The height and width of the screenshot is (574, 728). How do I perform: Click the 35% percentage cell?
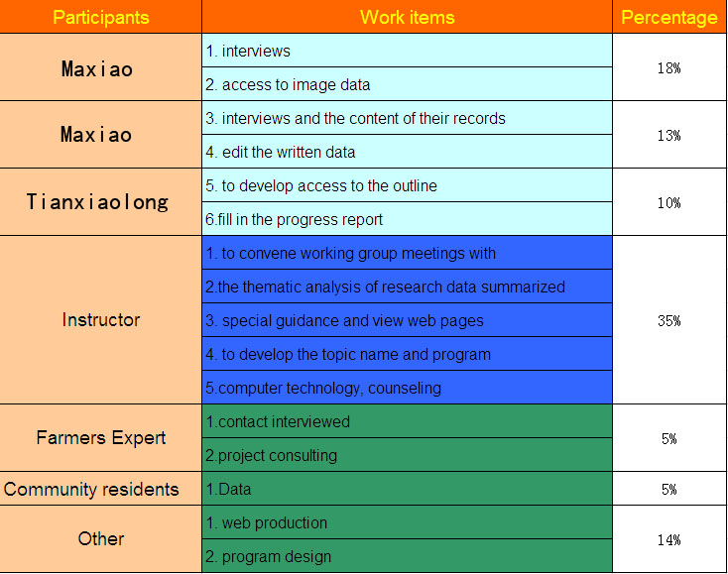click(669, 319)
